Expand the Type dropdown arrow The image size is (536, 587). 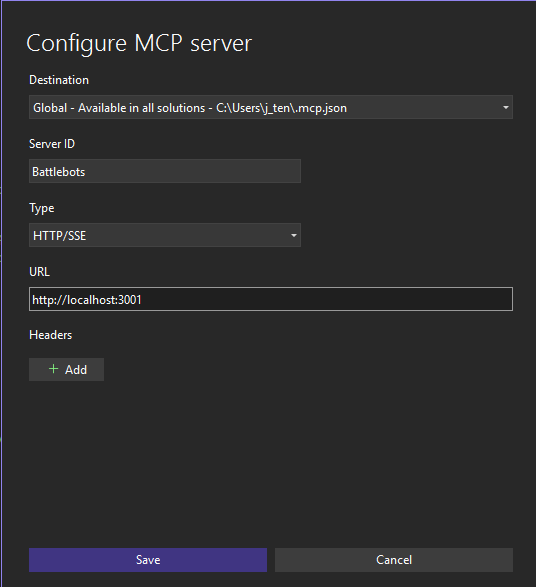(294, 235)
